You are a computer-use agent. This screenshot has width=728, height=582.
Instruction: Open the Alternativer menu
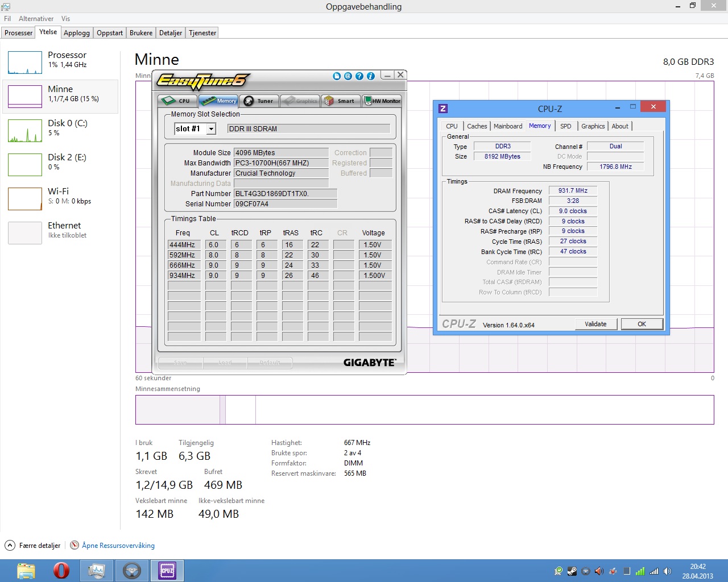36,19
